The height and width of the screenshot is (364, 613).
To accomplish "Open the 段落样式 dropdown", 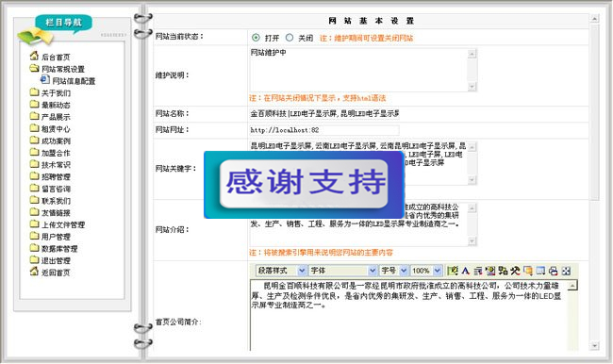I will point(281,271).
